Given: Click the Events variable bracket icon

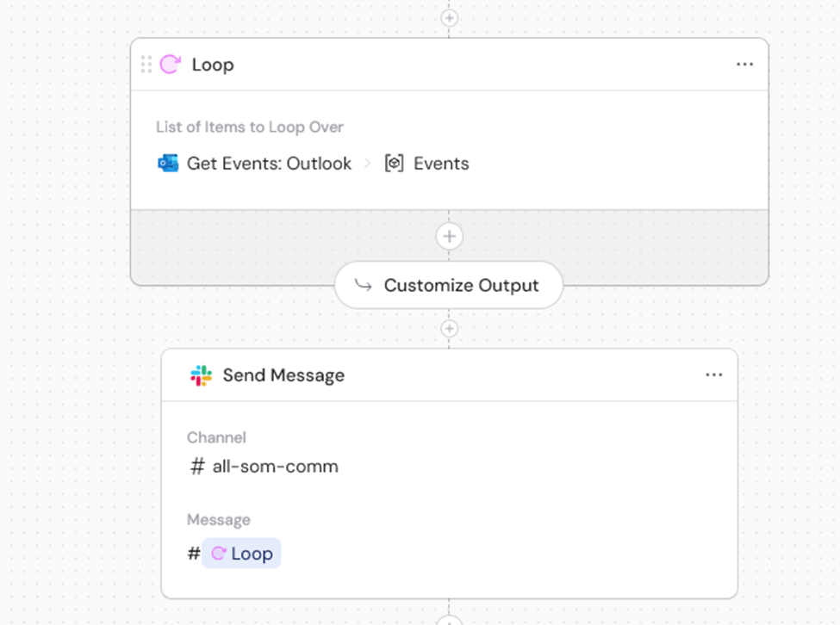Looking at the screenshot, I should click(393, 164).
